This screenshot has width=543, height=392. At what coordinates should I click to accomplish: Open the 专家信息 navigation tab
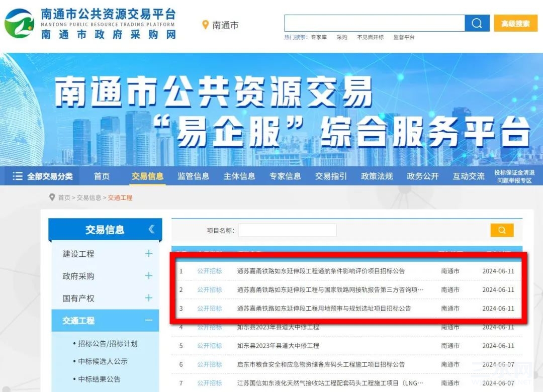pos(285,176)
